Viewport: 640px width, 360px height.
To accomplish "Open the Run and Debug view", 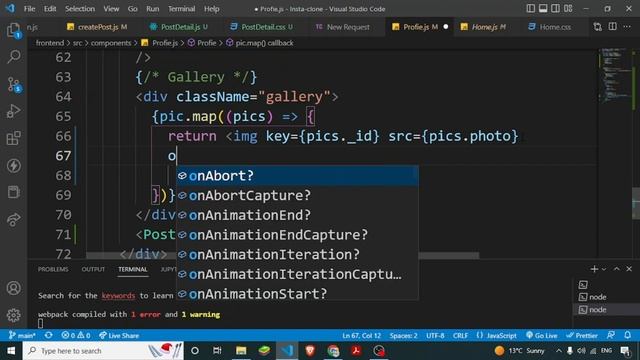I will [13, 111].
